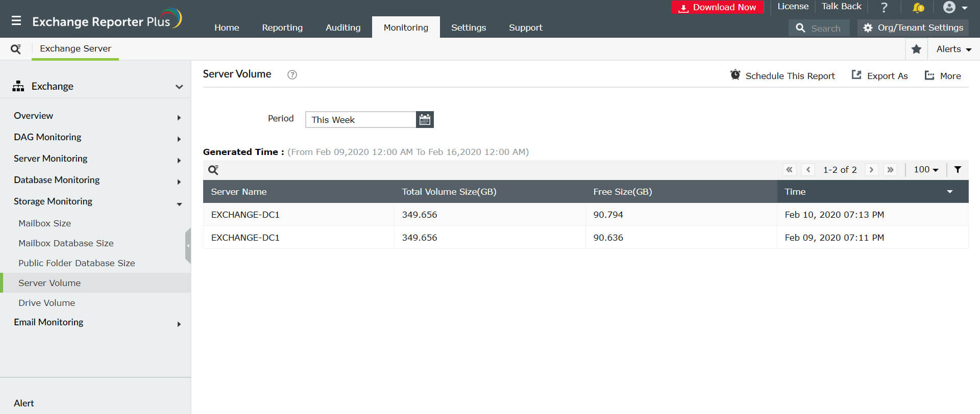Click free size value 90.636
The width and height of the screenshot is (980, 414).
click(x=608, y=238)
